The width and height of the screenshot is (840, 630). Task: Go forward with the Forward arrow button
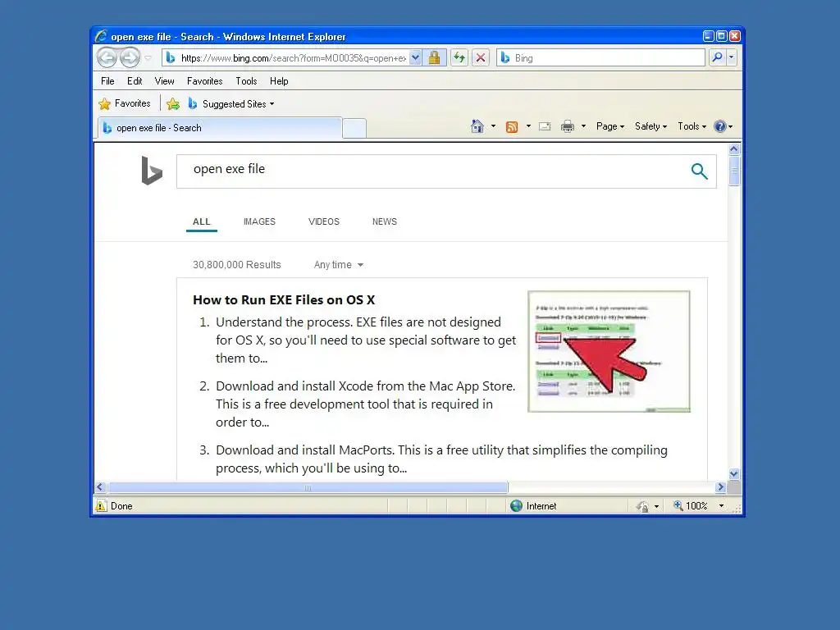tap(130, 57)
